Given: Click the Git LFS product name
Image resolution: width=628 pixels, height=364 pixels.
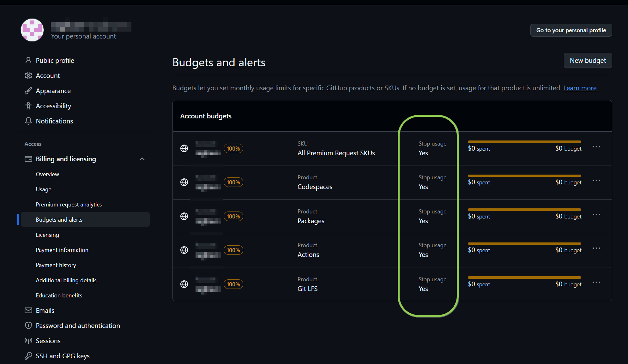Looking at the screenshot, I should [x=308, y=289].
